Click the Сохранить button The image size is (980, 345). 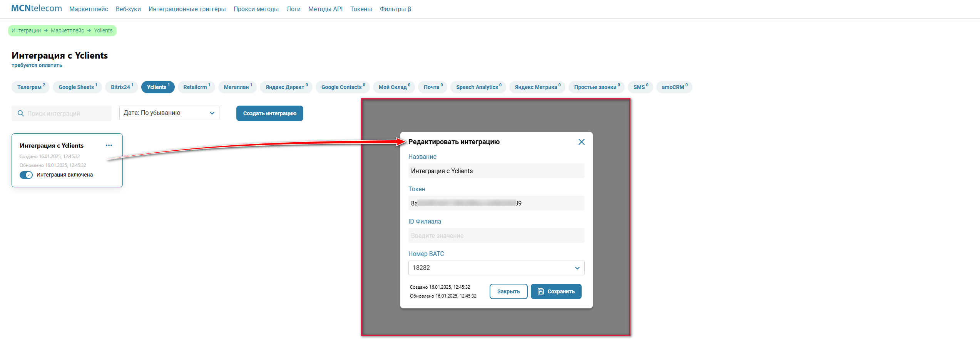(x=556, y=291)
